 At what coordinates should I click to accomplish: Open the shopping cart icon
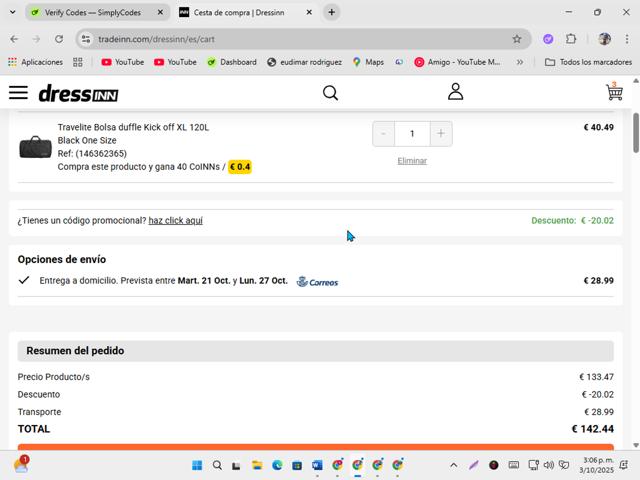tap(614, 91)
